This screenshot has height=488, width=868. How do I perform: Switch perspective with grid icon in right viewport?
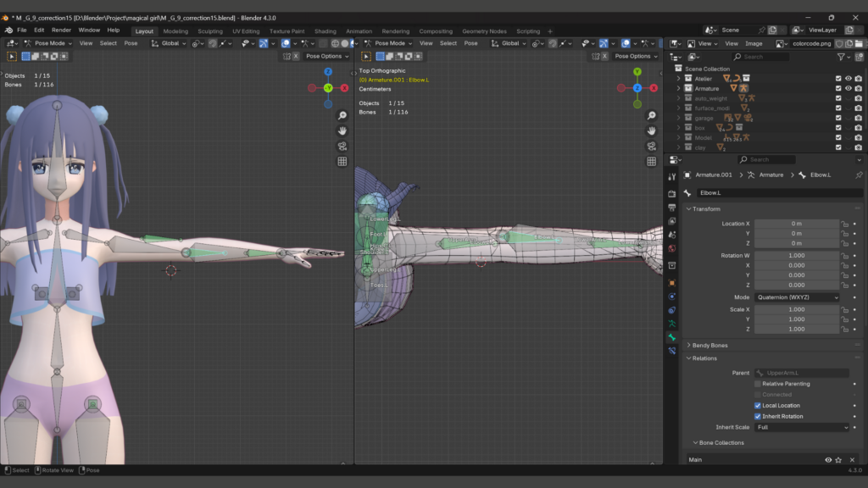(x=651, y=161)
